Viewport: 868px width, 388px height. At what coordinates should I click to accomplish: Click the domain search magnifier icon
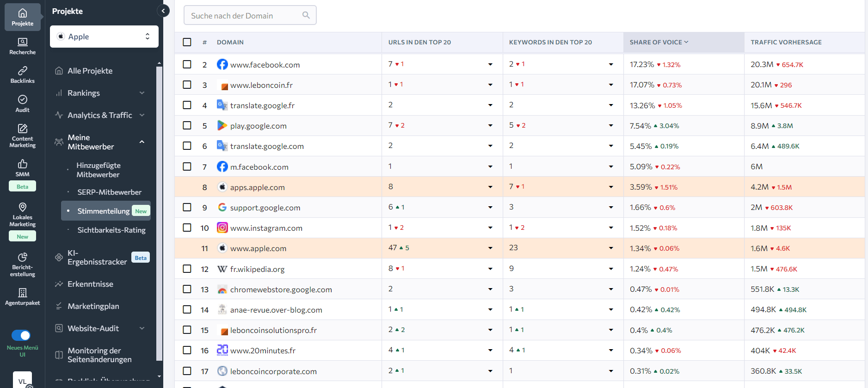[x=306, y=15]
